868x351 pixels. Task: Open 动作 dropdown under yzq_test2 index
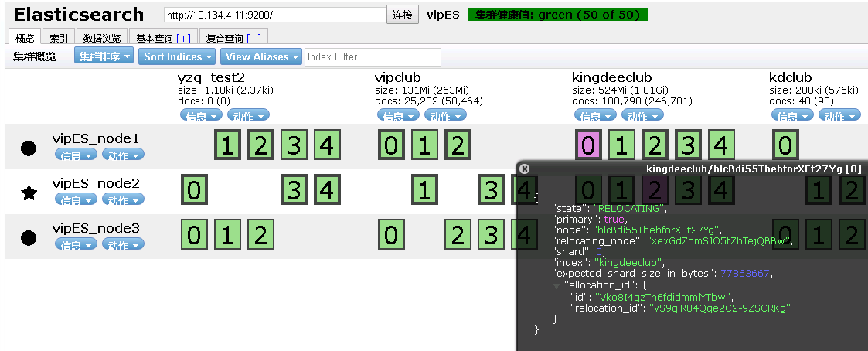249,115
